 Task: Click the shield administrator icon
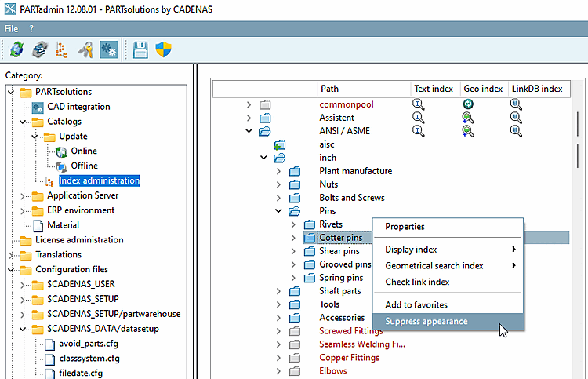click(164, 49)
